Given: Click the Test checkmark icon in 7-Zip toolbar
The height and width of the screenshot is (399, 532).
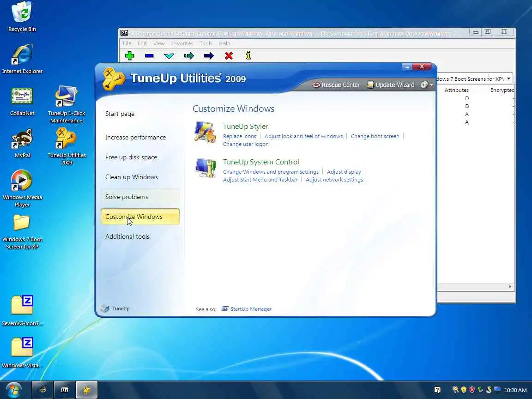Looking at the screenshot, I should tap(169, 55).
